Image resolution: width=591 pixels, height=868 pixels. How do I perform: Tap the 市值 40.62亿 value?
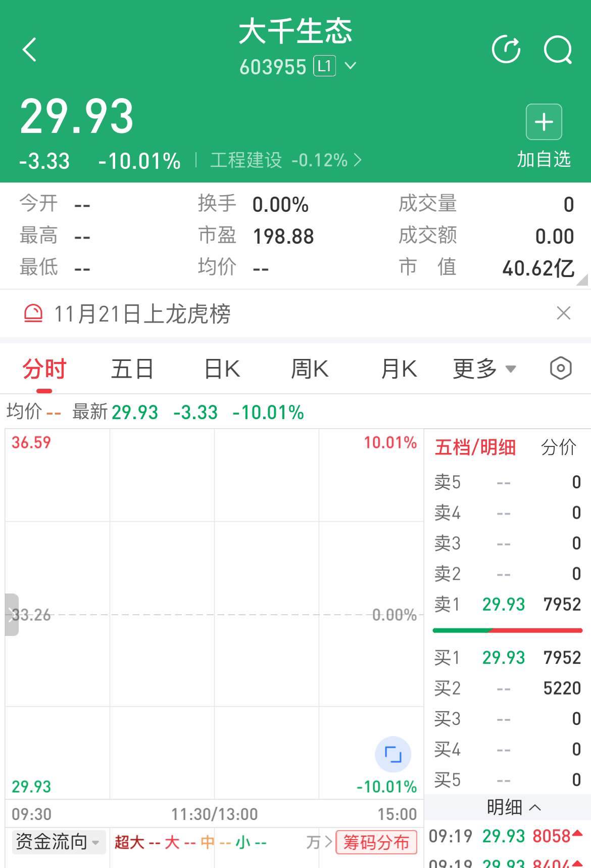(538, 268)
